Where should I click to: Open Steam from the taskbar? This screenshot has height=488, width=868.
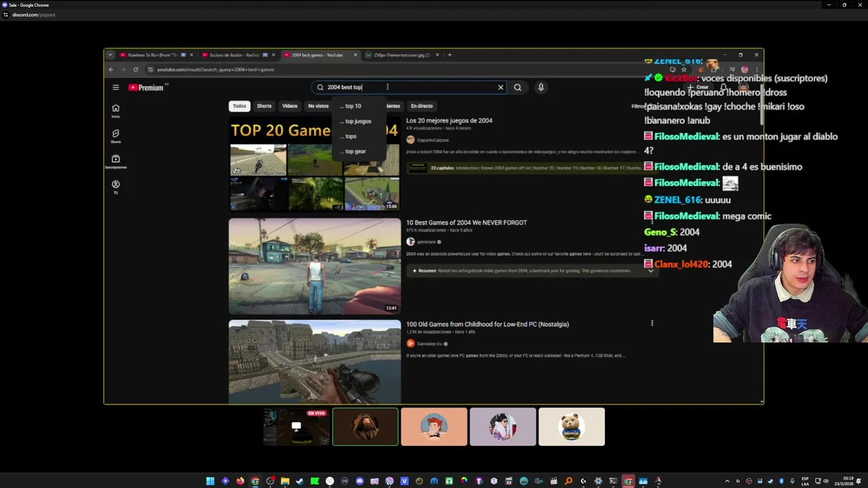click(x=300, y=481)
